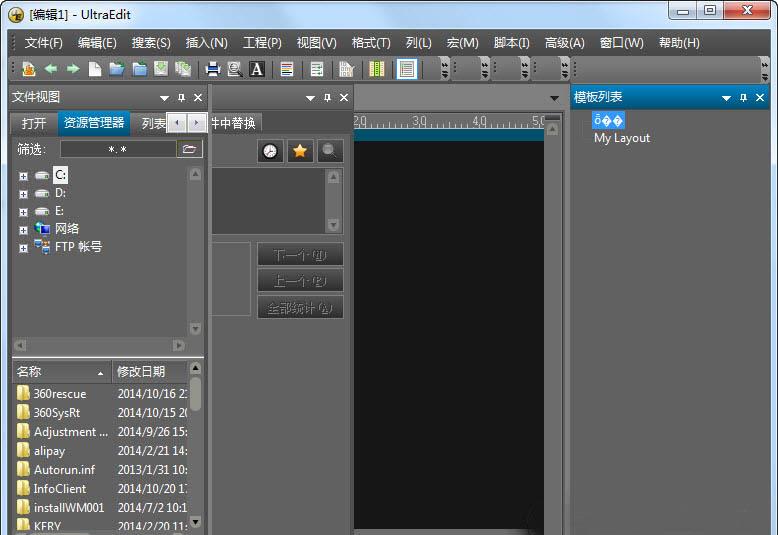Switch to the 资源管理器 tab
The image size is (778, 535).
point(94,123)
